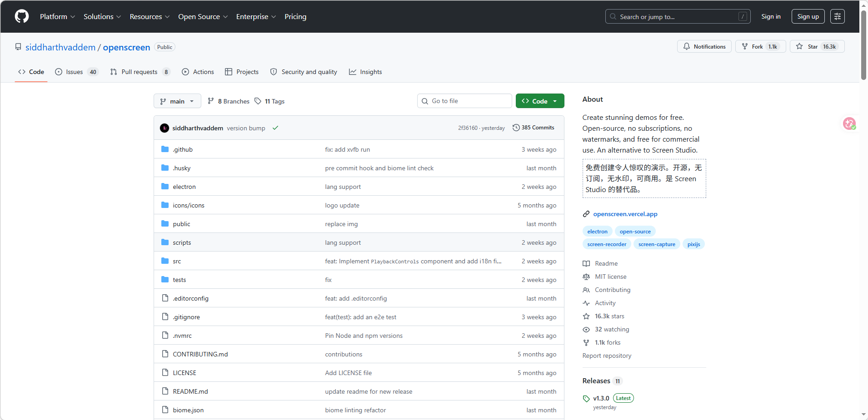The height and width of the screenshot is (420, 868).
Task: Expand the Platform menu
Action: [x=57, y=16]
